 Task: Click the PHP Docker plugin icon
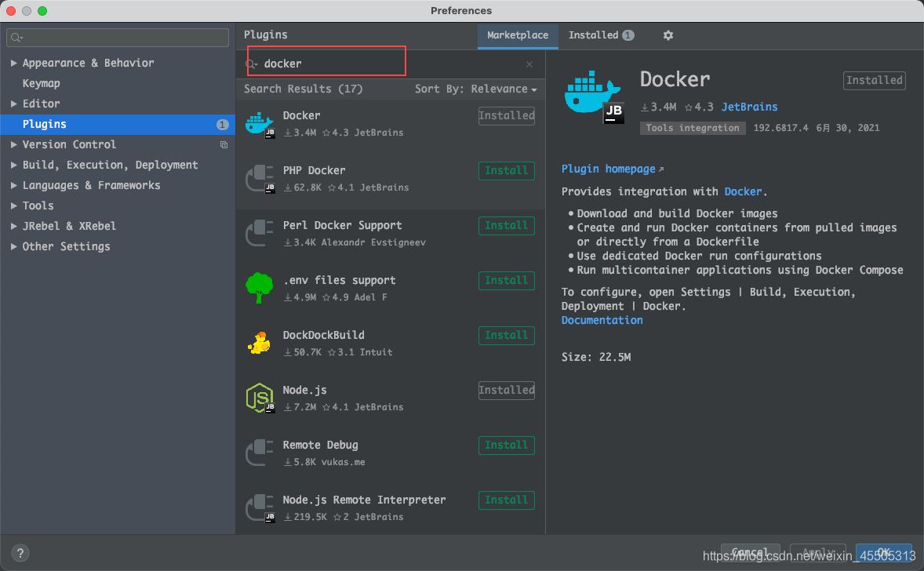(259, 179)
